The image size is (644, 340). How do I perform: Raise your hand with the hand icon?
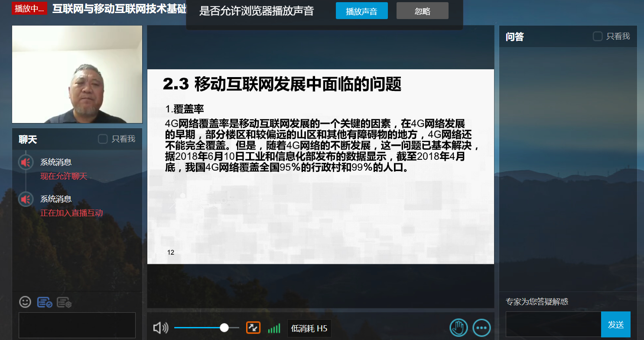click(459, 328)
